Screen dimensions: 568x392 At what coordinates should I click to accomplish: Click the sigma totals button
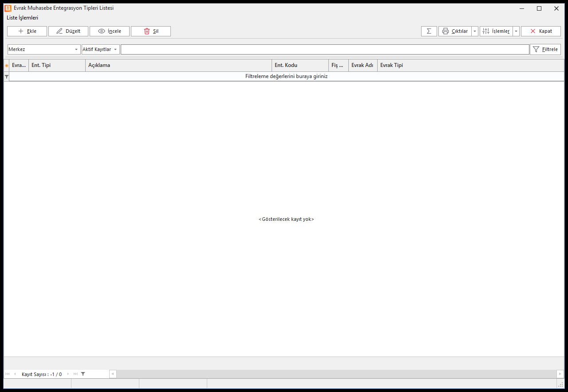click(429, 31)
